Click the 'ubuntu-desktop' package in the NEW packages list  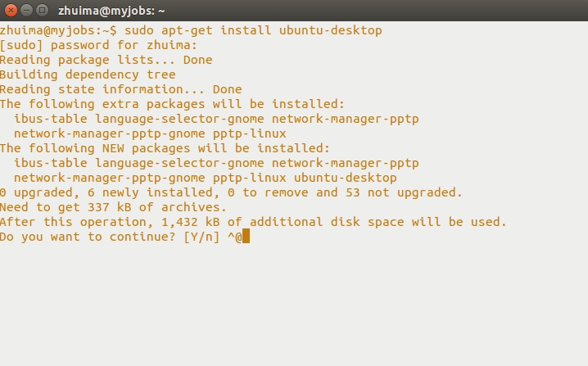[345, 178]
